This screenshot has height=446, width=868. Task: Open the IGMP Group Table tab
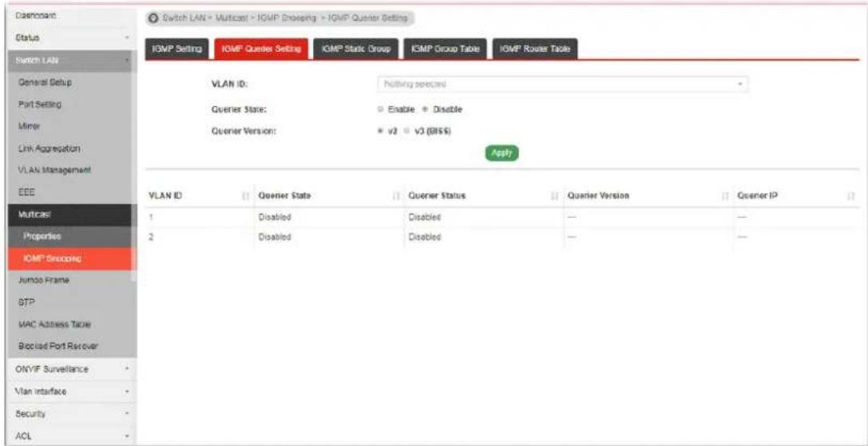(x=446, y=49)
